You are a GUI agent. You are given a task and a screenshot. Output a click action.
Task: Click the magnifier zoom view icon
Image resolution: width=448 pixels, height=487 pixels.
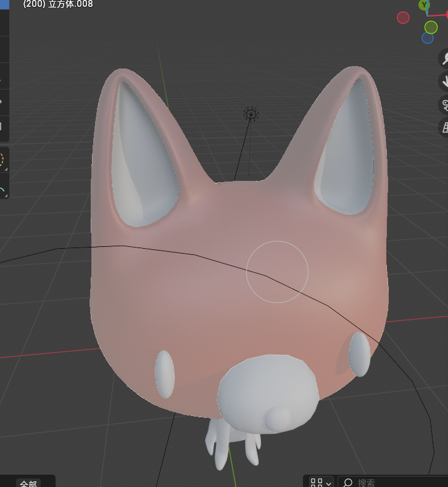tap(443, 58)
